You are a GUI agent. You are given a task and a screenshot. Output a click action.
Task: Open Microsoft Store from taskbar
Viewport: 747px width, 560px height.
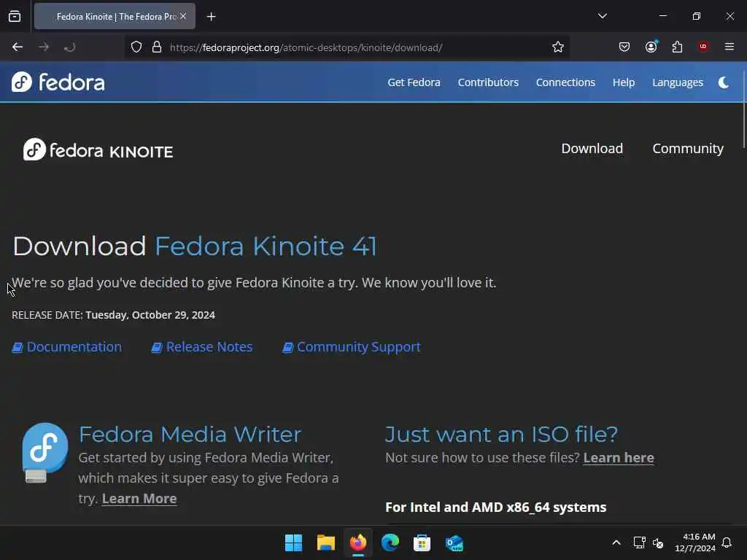click(422, 542)
